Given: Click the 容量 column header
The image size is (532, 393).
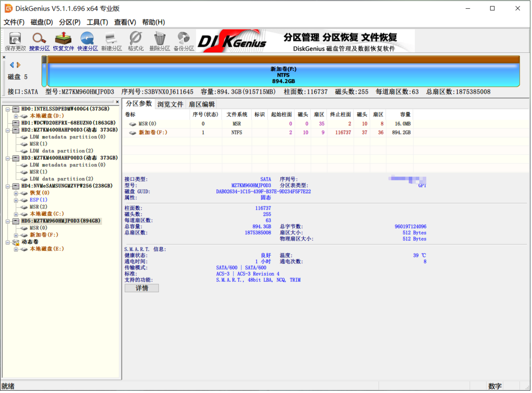Looking at the screenshot, I should (400, 115).
